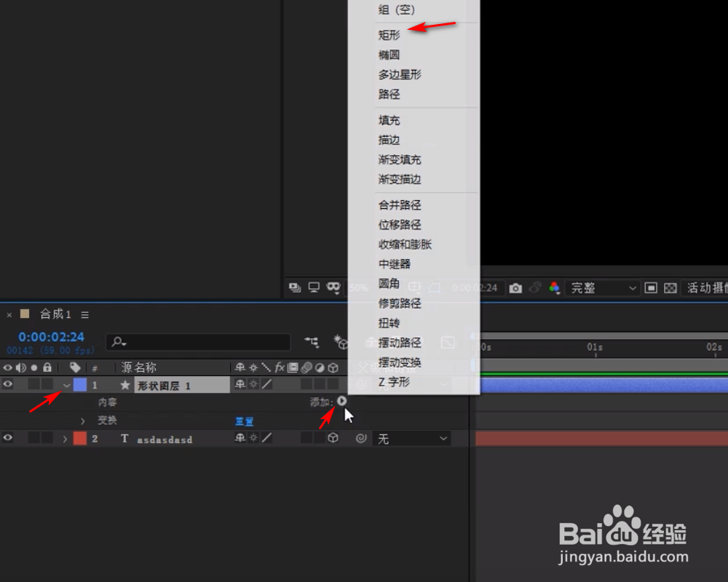The width and height of the screenshot is (728, 582).
Task: Click video eye column header icon
Action: click(x=8, y=367)
